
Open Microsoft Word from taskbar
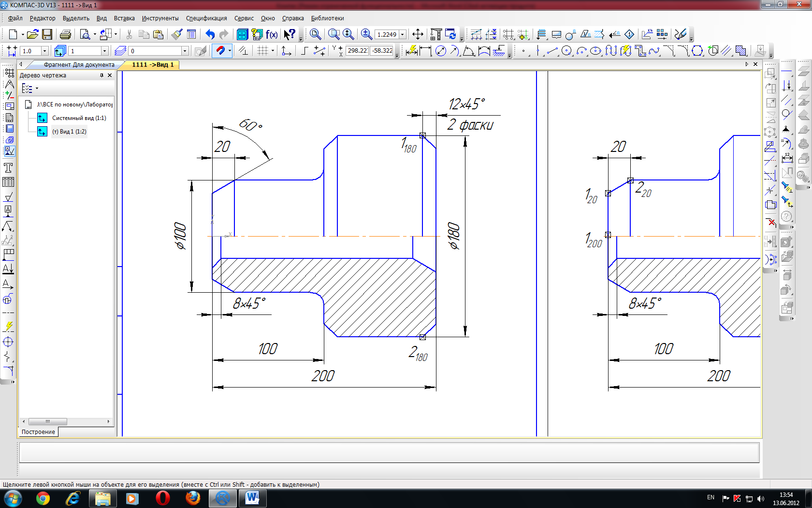[x=252, y=498]
